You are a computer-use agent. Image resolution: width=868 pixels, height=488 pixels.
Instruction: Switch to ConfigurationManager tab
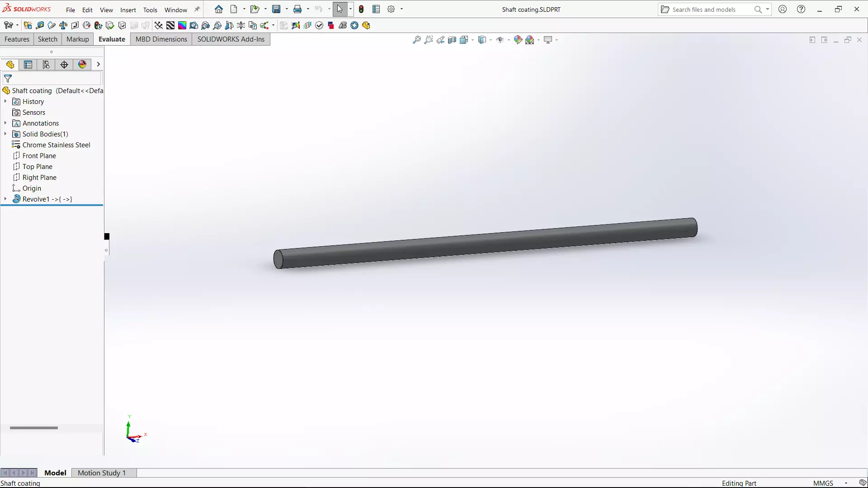point(46,65)
